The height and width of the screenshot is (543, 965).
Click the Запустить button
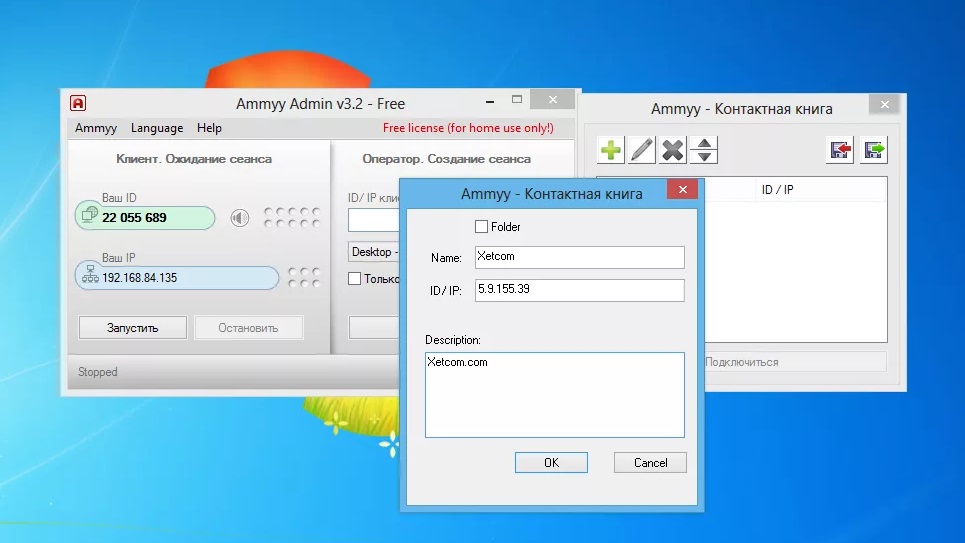[132, 328]
